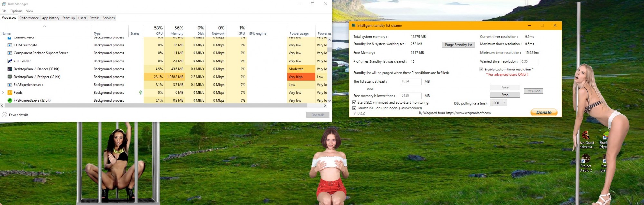Open the Options menu in Task Manager
Image resolution: width=644 pixels, height=205 pixels.
(16, 11)
